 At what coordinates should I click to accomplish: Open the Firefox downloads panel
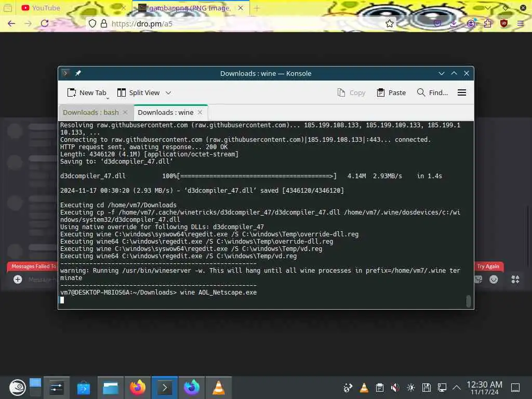(454, 23)
